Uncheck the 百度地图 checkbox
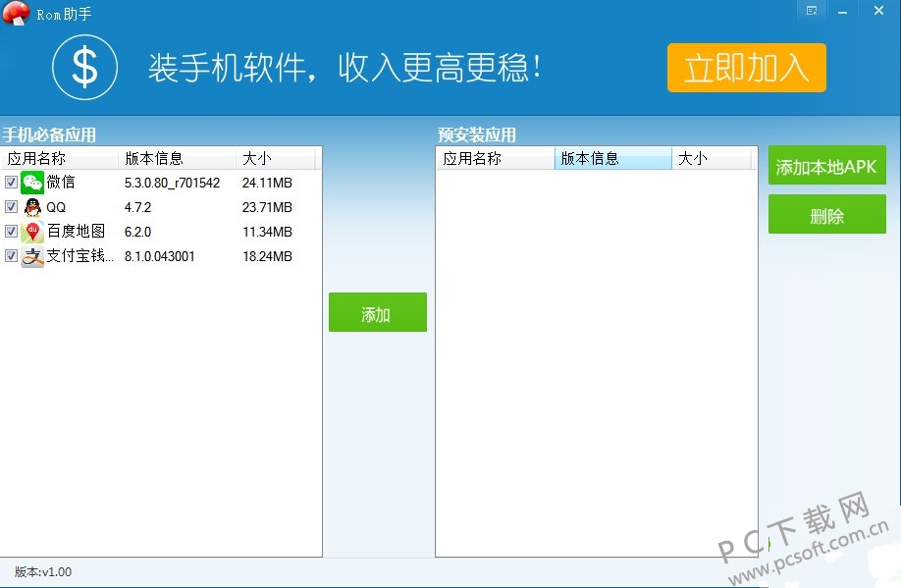This screenshot has width=901, height=588. (x=10, y=232)
